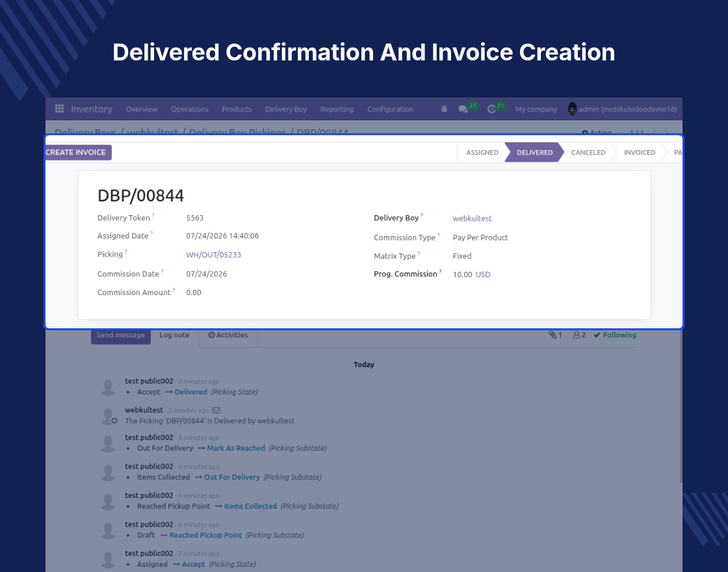Click the webkultest avatar in chatter
The image size is (728, 572).
pyautogui.click(x=108, y=416)
